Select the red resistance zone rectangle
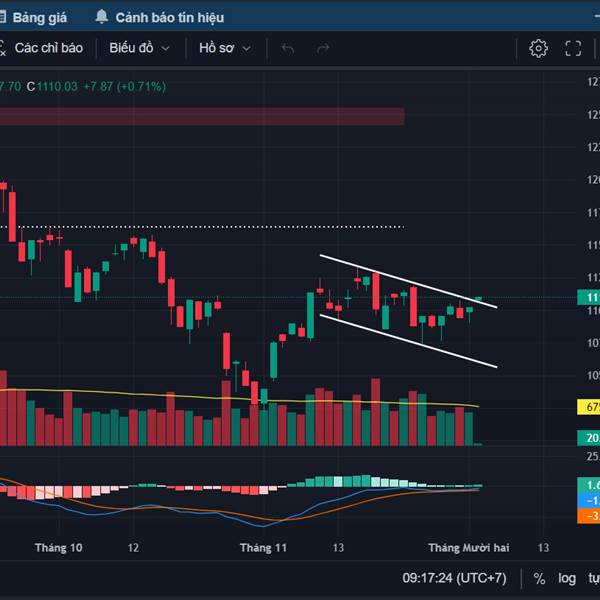The width and height of the screenshot is (600, 600). [x=202, y=116]
